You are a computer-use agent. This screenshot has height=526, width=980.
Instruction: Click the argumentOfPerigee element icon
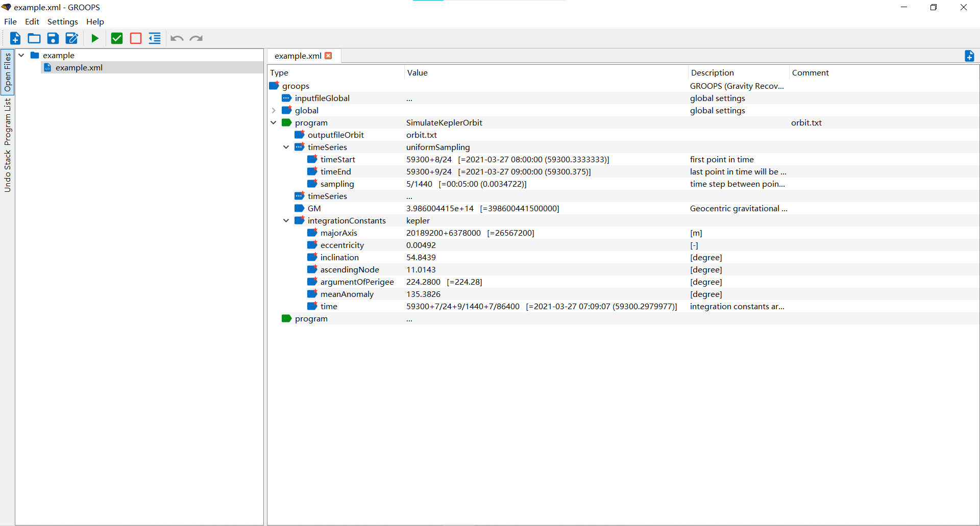(312, 282)
